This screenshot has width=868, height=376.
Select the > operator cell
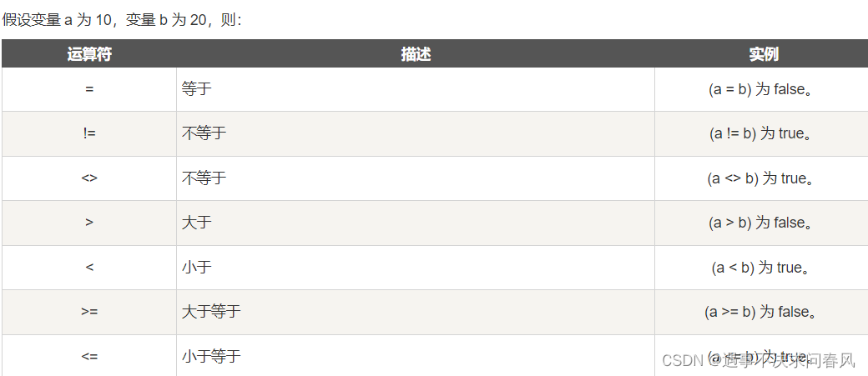click(x=89, y=223)
